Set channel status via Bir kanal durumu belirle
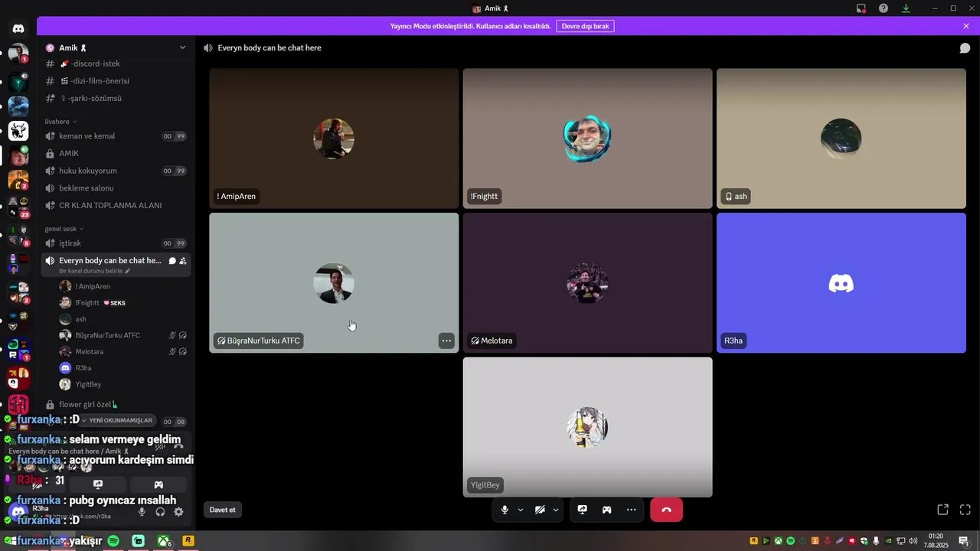Screen dimensions: 980x551 pyautogui.click(x=95, y=271)
